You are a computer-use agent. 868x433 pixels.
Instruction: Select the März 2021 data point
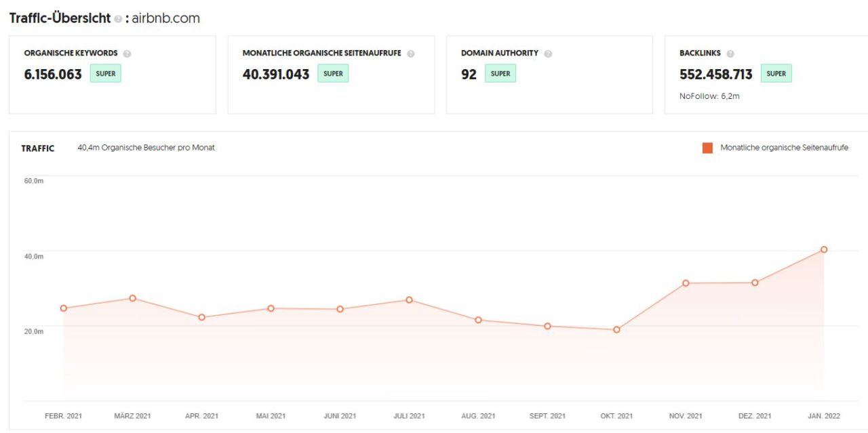(133, 298)
